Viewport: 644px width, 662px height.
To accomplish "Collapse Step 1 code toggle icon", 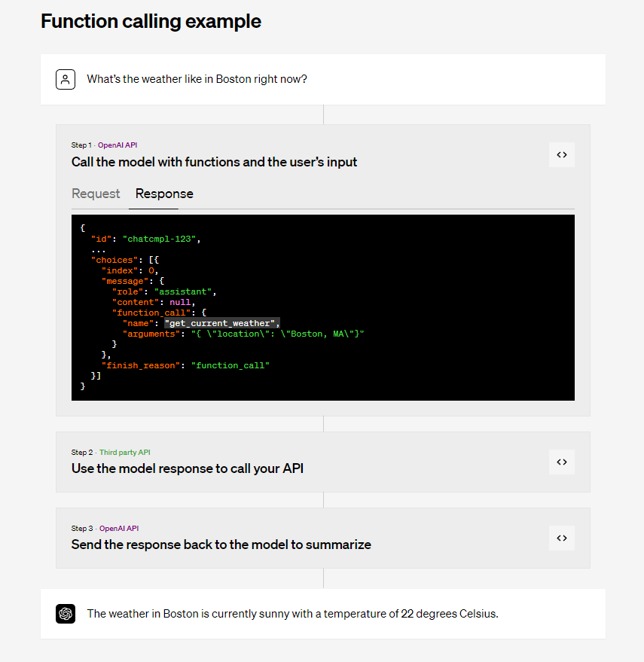I will coord(561,154).
